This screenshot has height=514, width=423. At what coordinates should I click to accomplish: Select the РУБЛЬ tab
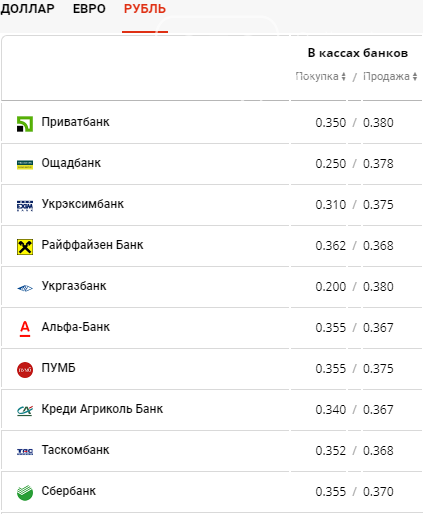click(x=145, y=9)
